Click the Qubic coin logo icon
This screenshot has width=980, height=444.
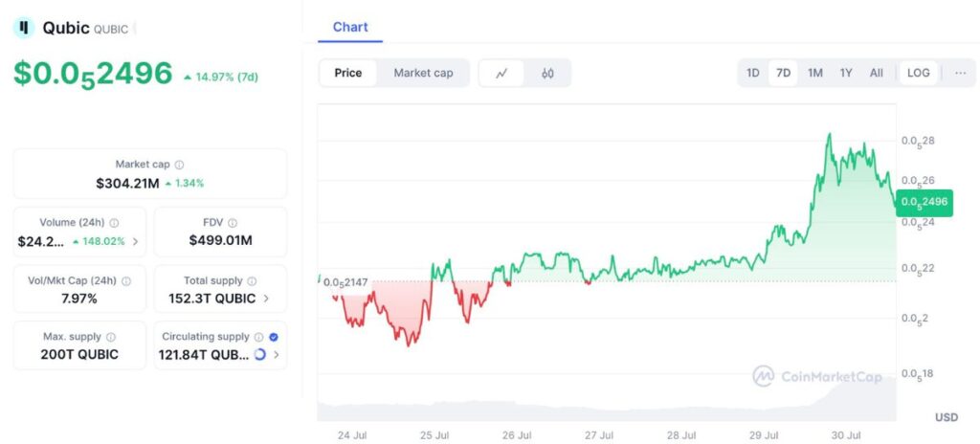(x=23, y=28)
